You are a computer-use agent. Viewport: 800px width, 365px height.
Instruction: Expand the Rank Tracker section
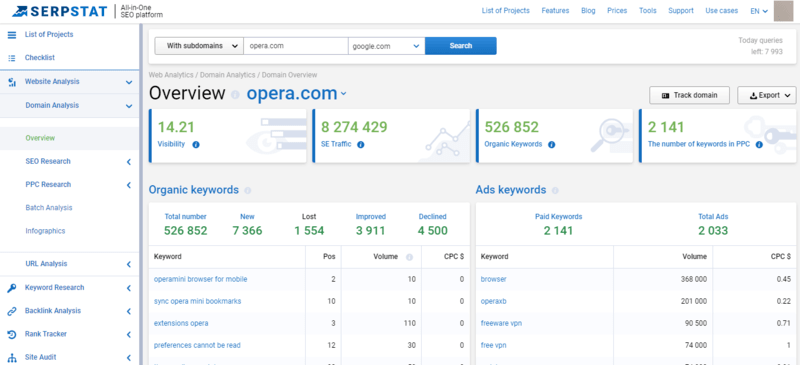click(x=129, y=334)
